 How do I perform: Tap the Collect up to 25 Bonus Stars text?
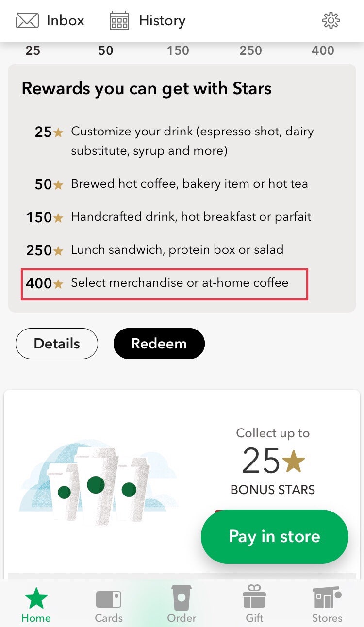273,461
